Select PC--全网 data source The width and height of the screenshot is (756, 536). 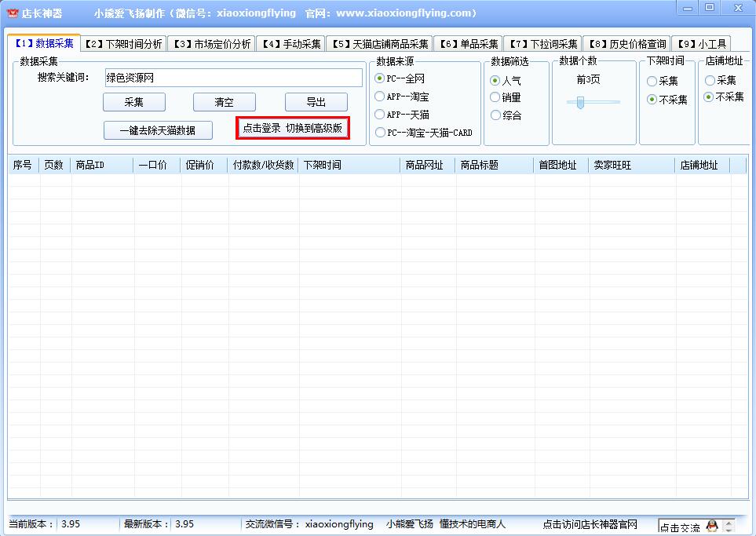click(x=400, y=78)
